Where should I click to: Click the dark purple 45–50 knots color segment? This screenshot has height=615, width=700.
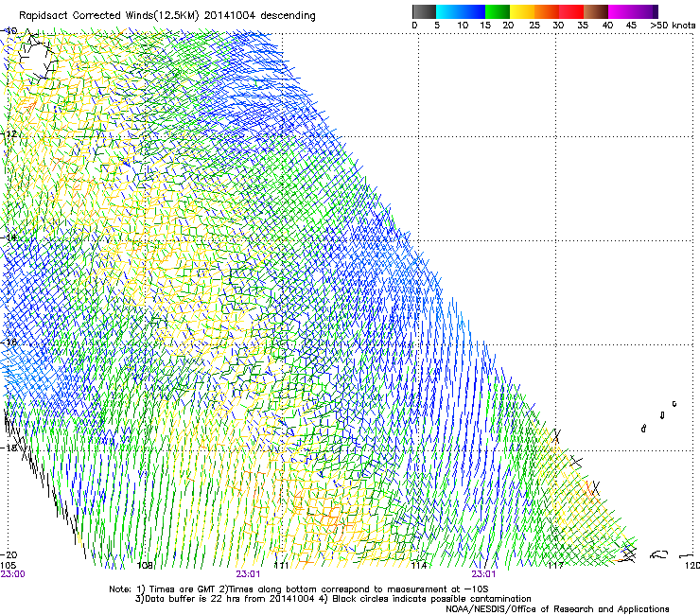tap(645, 11)
